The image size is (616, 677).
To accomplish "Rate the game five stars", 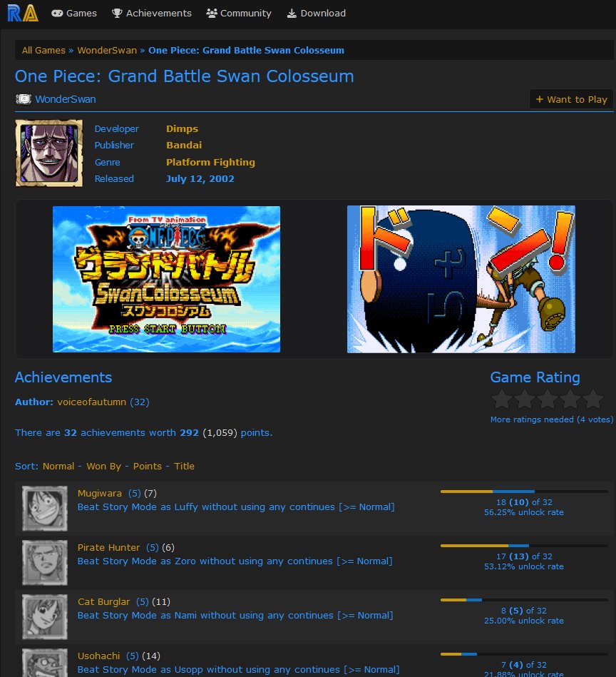I will 592,399.
